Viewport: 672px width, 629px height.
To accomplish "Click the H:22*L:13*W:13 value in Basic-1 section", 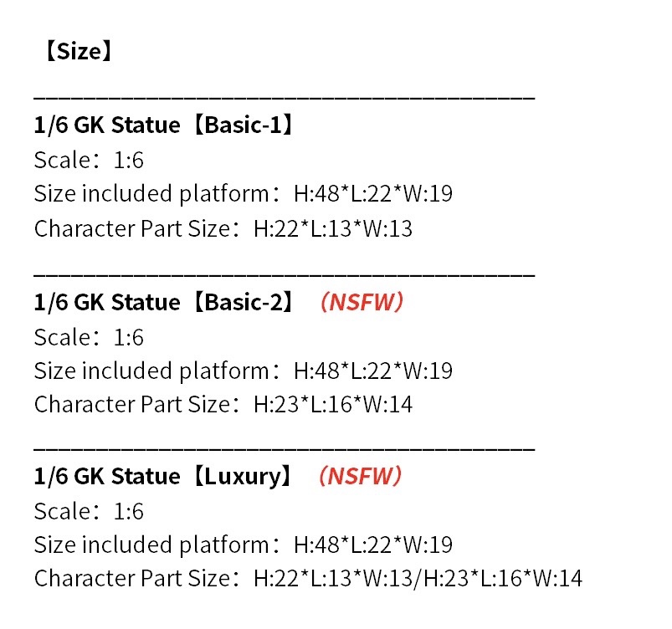I will click(x=333, y=228).
